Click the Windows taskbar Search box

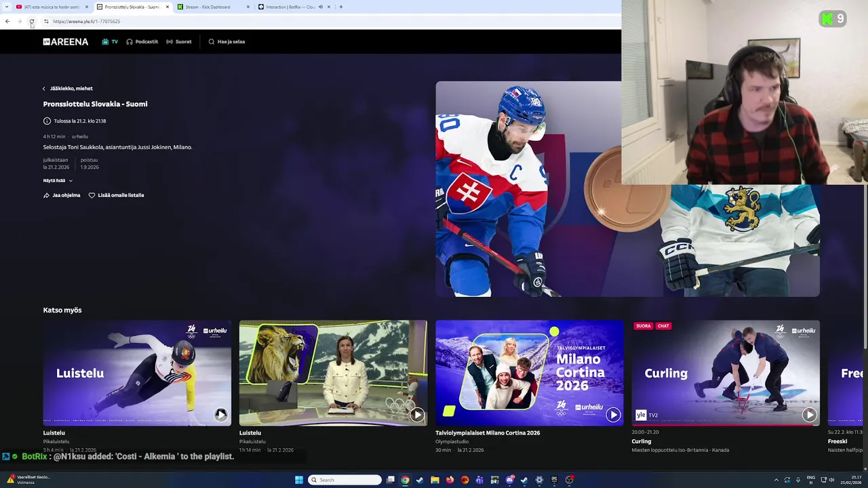tap(344, 480)
